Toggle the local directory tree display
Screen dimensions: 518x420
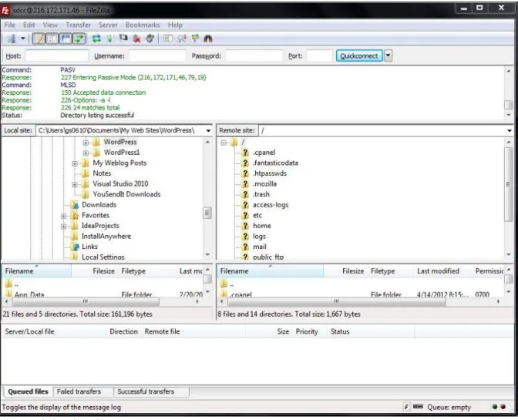tap(52, 39)
